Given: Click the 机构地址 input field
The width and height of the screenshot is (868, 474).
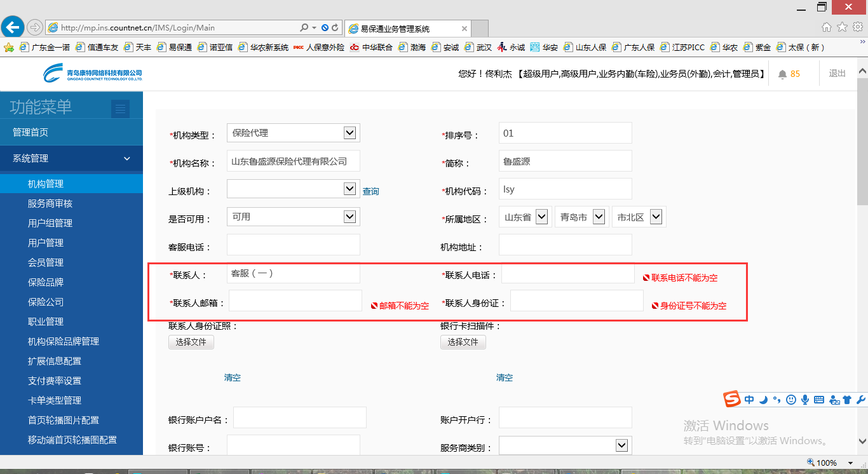Looking at the screenshot, I should tap(566, 245).
